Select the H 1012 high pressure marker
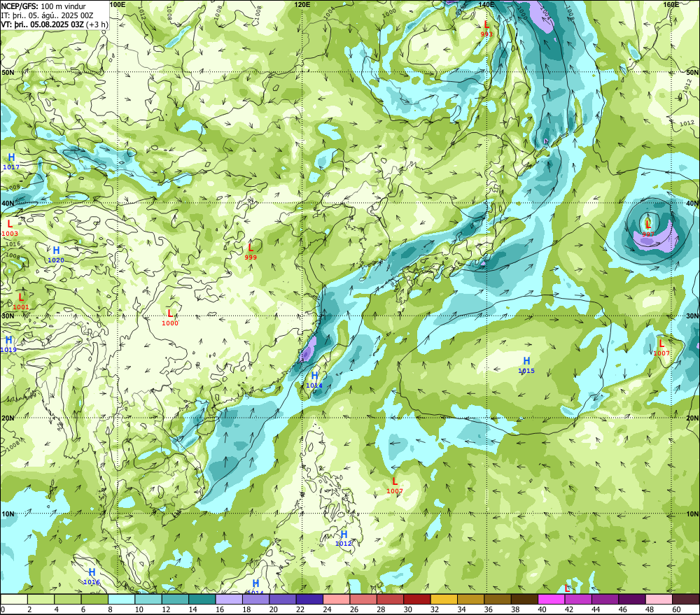700x615 pixels. coord(343,538)
